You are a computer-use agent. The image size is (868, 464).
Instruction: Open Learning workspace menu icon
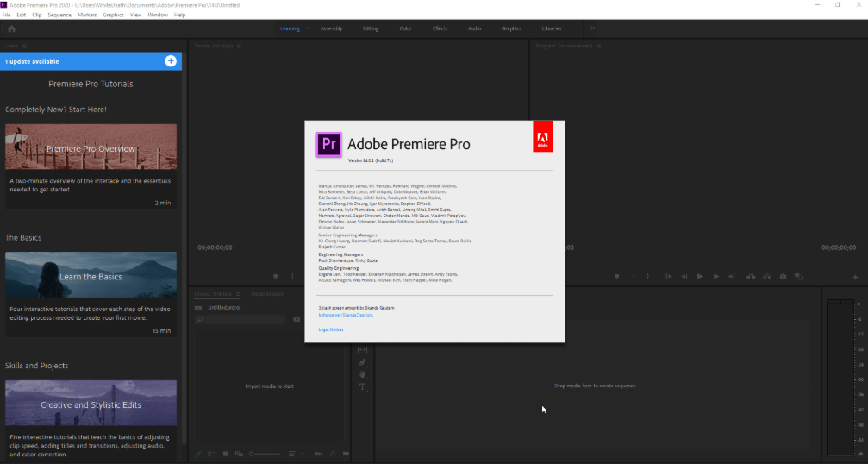pyautogui.click(x=308, y=28)
